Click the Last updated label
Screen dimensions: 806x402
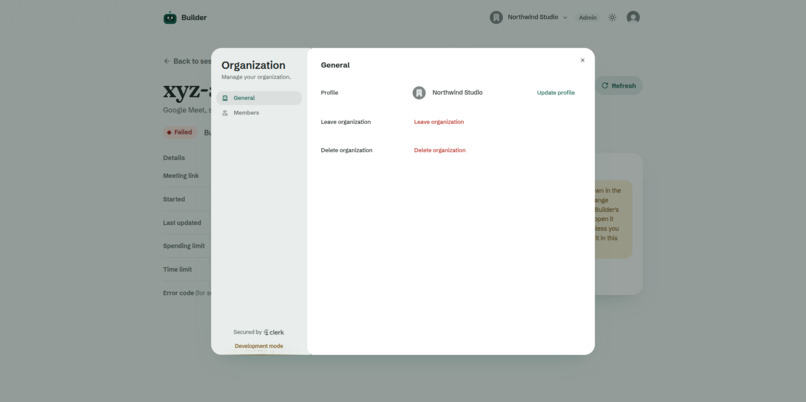pos(182,223)
